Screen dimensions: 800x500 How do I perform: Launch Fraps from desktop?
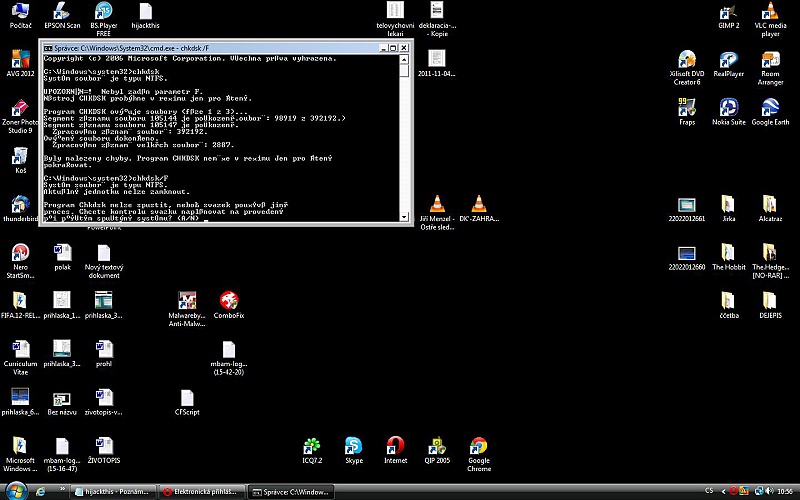click(687, 111)
